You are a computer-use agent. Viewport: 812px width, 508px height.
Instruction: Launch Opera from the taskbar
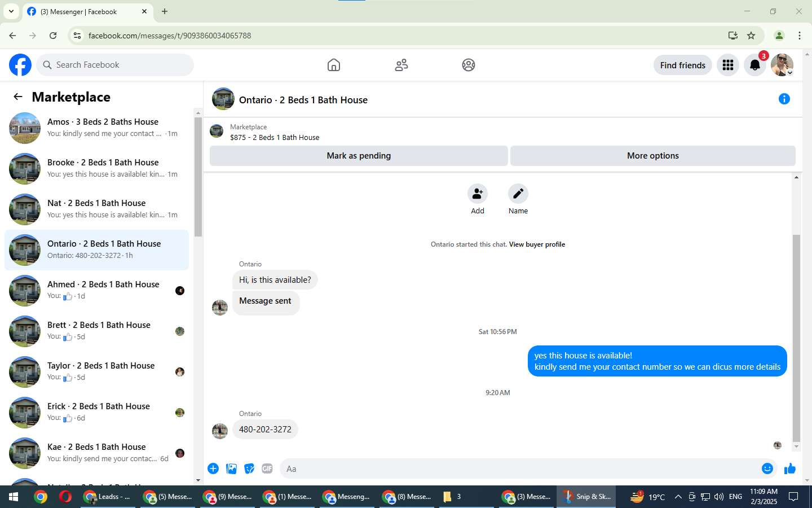tap(65, 497)
